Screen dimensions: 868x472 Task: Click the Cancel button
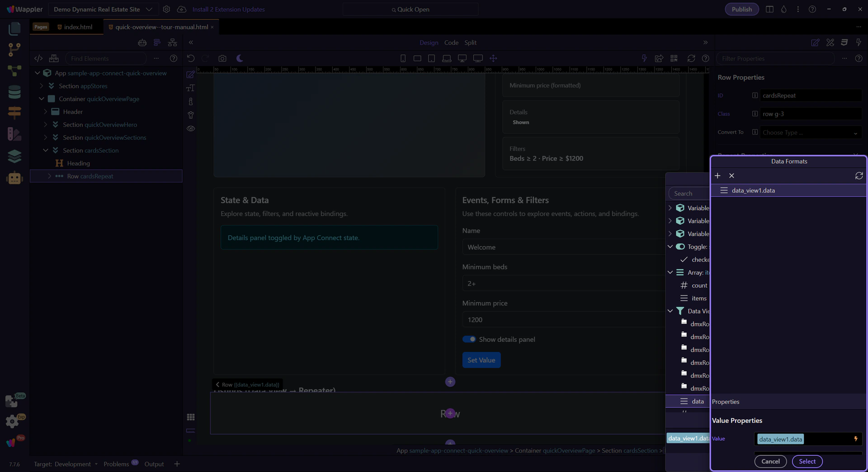click(770, 461)
